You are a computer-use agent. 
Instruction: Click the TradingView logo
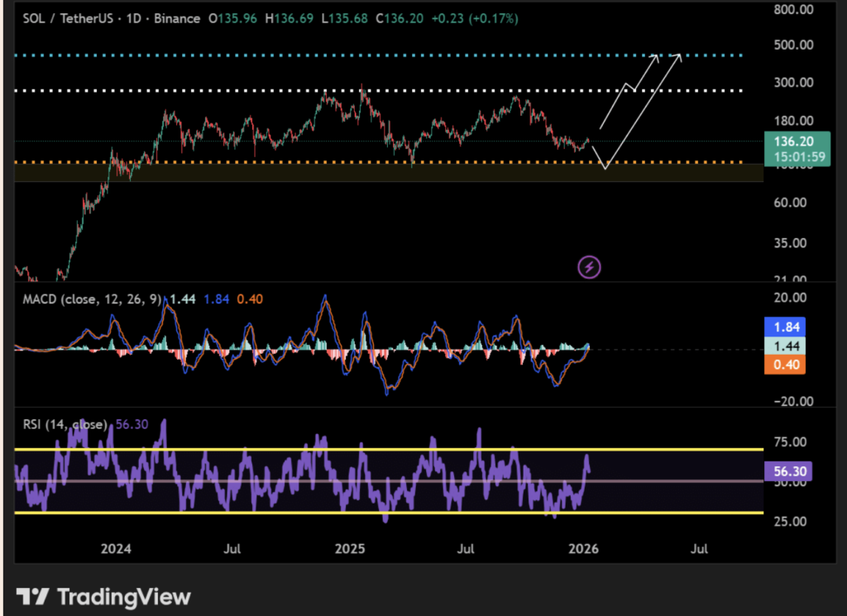pos(103,596)
